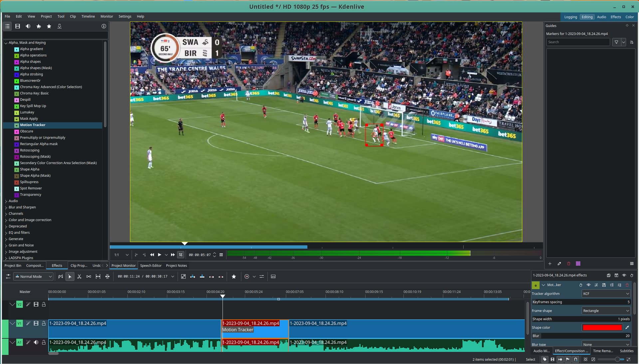Show favorite effects star icon
This screenshot has height=364, width=639.
pyautogui.click(x=49, y=26)
